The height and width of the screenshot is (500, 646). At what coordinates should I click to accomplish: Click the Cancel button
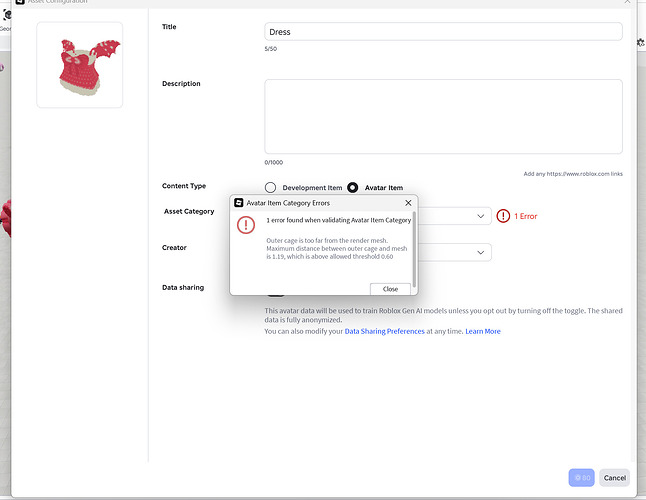point(614,478)
